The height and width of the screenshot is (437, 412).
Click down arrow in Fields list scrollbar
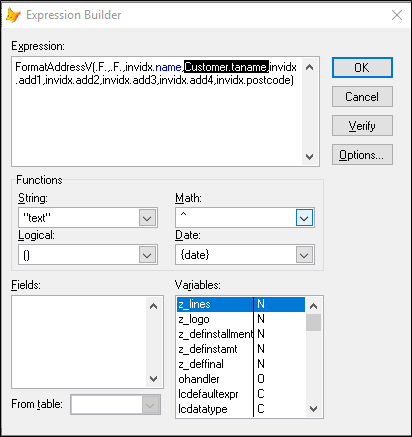click(153, 379)
